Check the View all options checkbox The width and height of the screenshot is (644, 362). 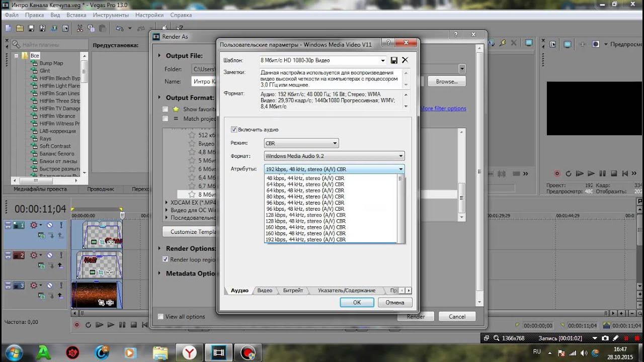point(160,317)
